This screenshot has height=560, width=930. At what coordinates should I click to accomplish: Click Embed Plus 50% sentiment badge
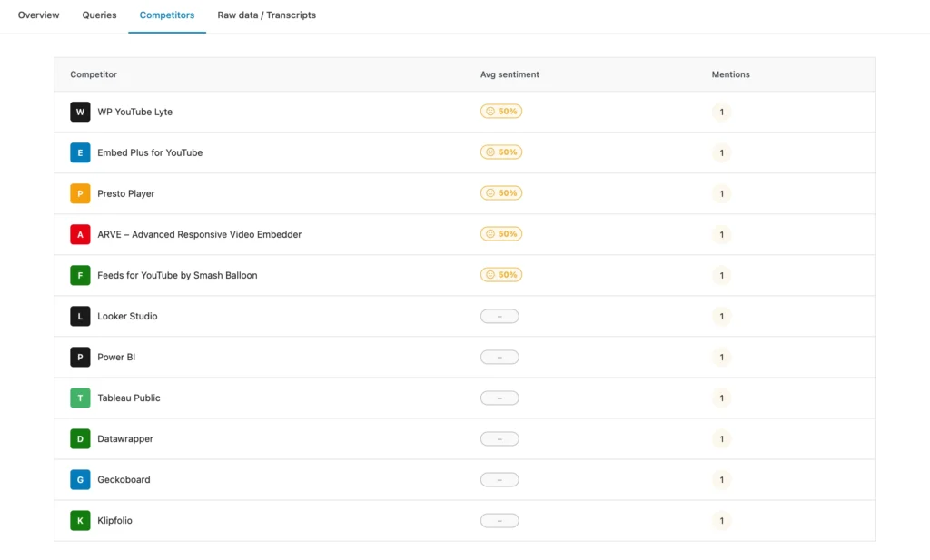tap(501, 152)
